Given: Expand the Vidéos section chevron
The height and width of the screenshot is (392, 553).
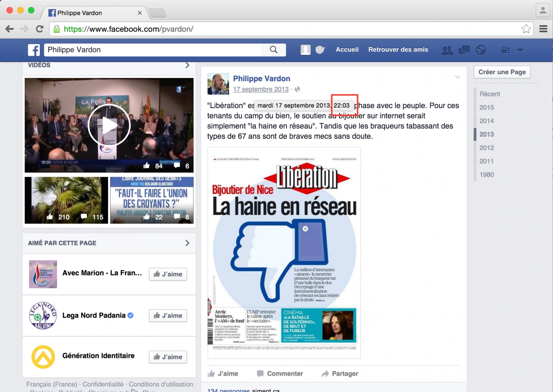Looking at the screenshot, I should (187, 65).
